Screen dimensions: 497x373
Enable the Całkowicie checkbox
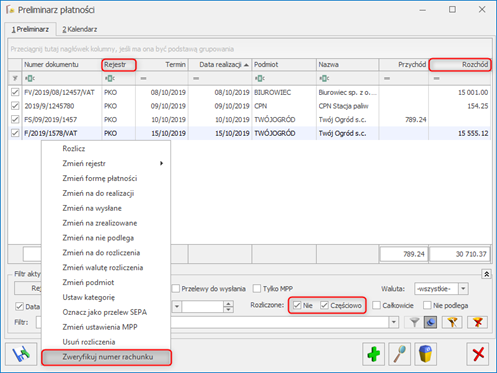click(376, 305)
